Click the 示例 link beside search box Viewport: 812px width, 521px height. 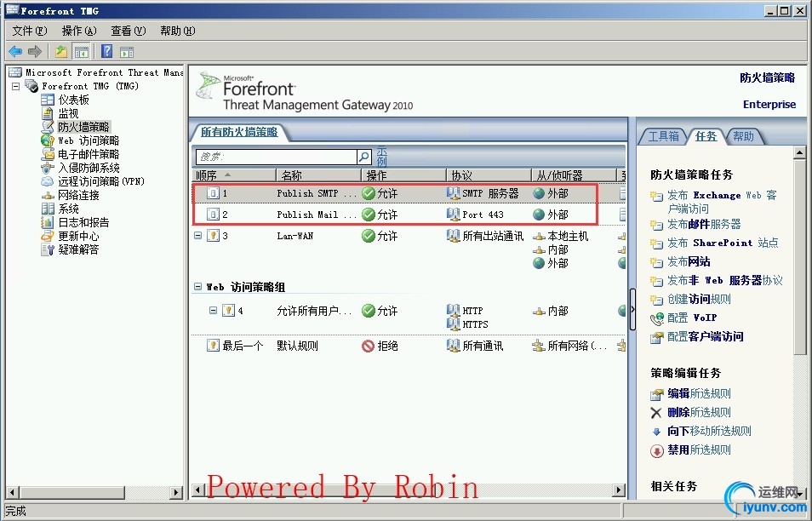[381, 156]
